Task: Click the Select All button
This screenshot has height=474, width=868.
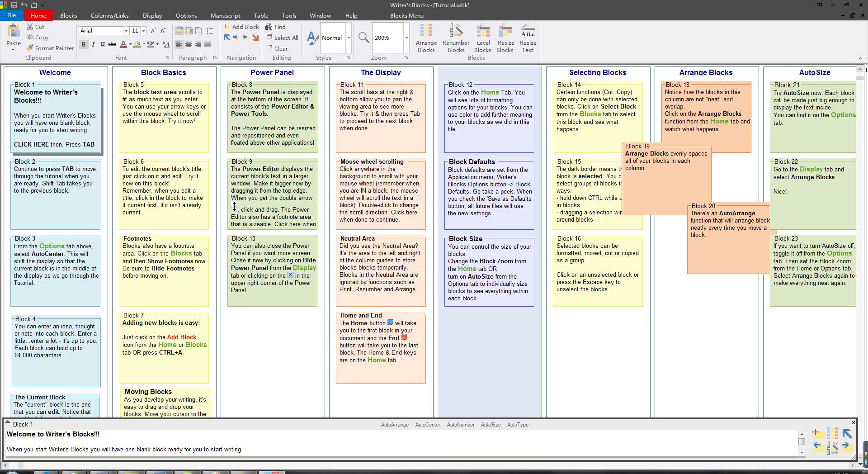Action: tap(282, 38)
